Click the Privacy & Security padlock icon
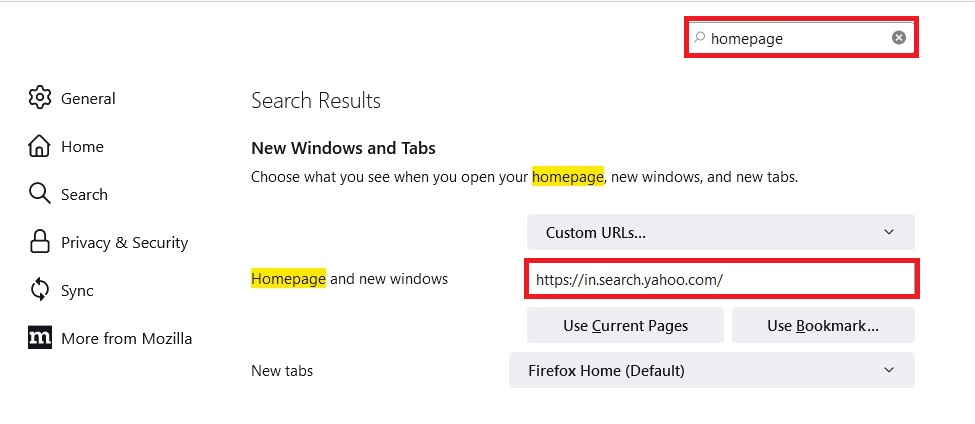Image resolution: width=975 pixels, height=424 pixels. 39,242
